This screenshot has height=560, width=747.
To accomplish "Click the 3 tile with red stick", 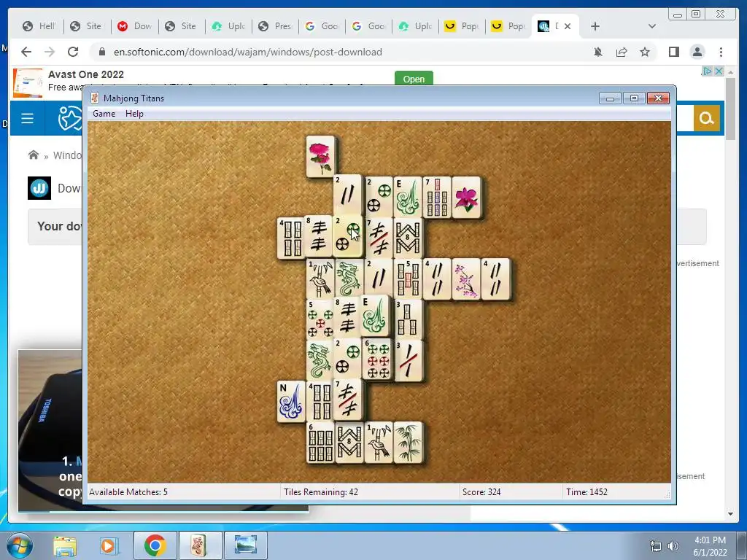I will 408,360.
